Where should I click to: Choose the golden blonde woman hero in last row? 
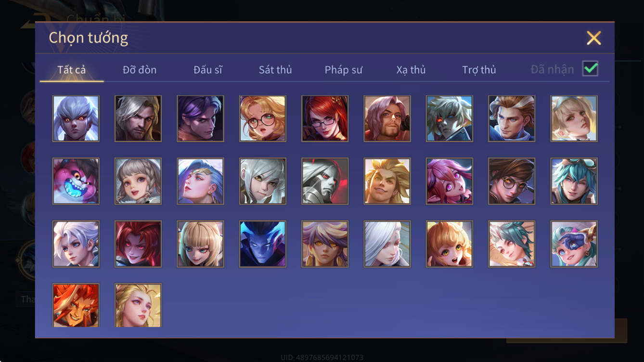point(138,305)
